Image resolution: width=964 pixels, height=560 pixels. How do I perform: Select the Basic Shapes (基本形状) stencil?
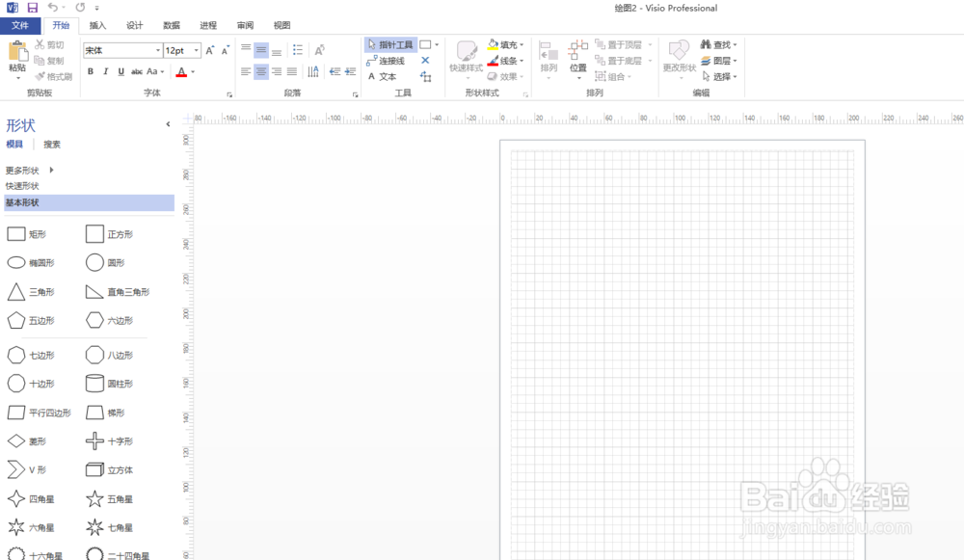(x=89, y=202)
